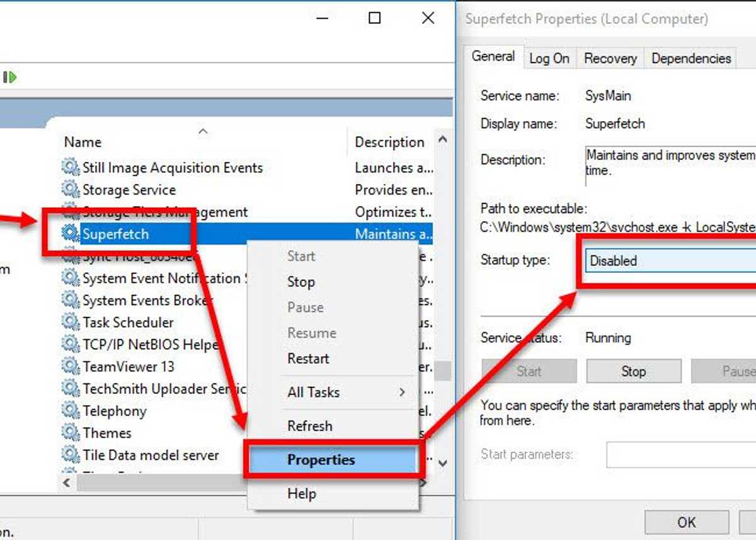Viewport: 756px width, 540px height.
Task: Click the Description text box in Properties
Action: click(670, 166)
